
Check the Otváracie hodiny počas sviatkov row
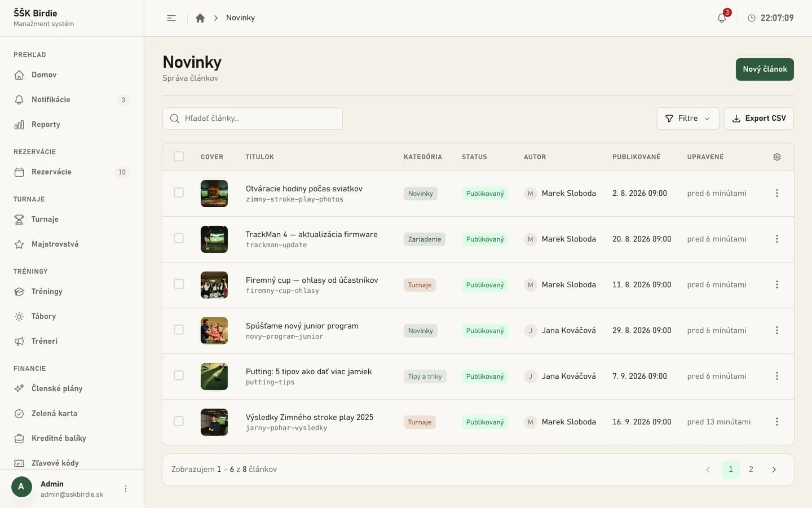[179, 192]
